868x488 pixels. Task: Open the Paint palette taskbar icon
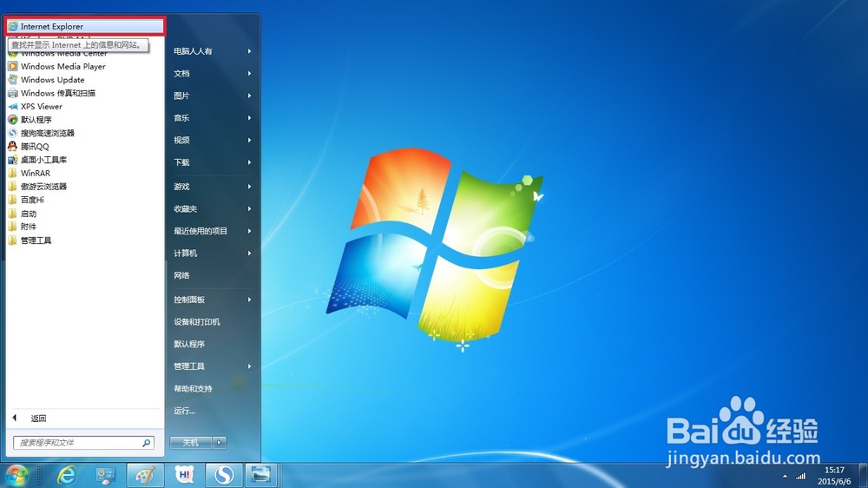point(145,475)
